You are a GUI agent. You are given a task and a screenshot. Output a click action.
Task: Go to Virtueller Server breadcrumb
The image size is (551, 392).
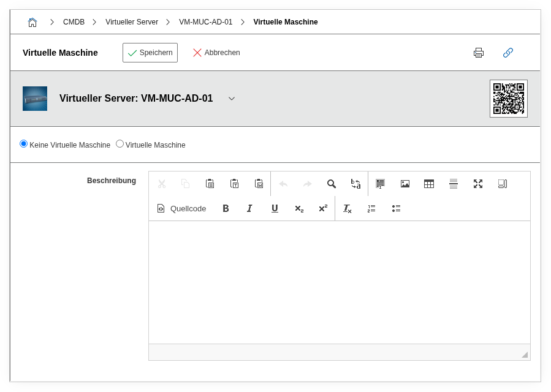point(132,22)
